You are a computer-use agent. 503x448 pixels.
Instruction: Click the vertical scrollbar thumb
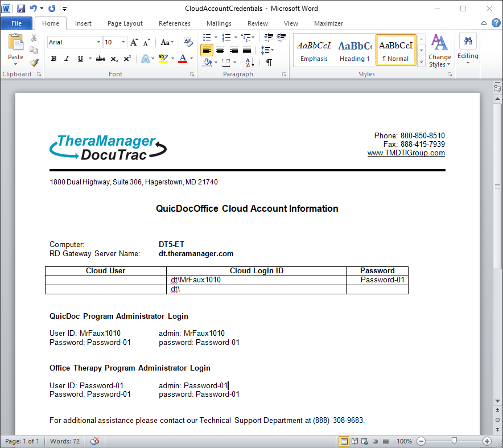point(497,186)
